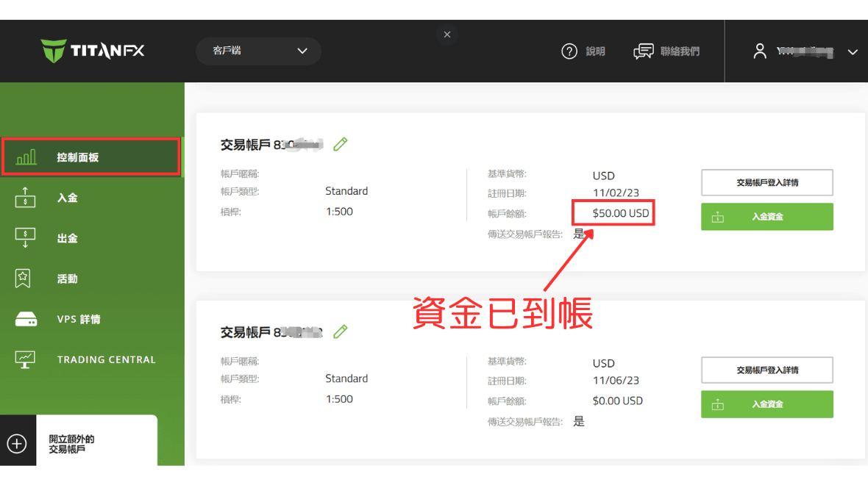Dismiss the notification with the × button
The width and height of the screenshot is (868, 485).
(x=447, y=34)
